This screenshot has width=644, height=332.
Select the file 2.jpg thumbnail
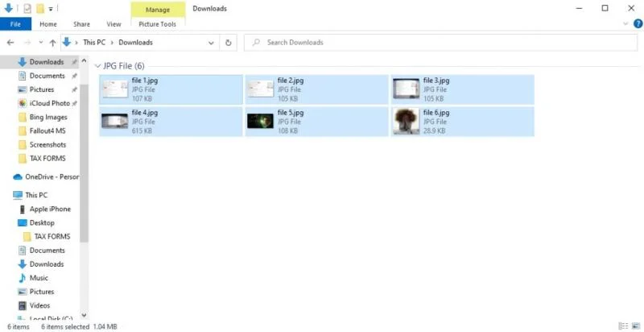point(260,89)
